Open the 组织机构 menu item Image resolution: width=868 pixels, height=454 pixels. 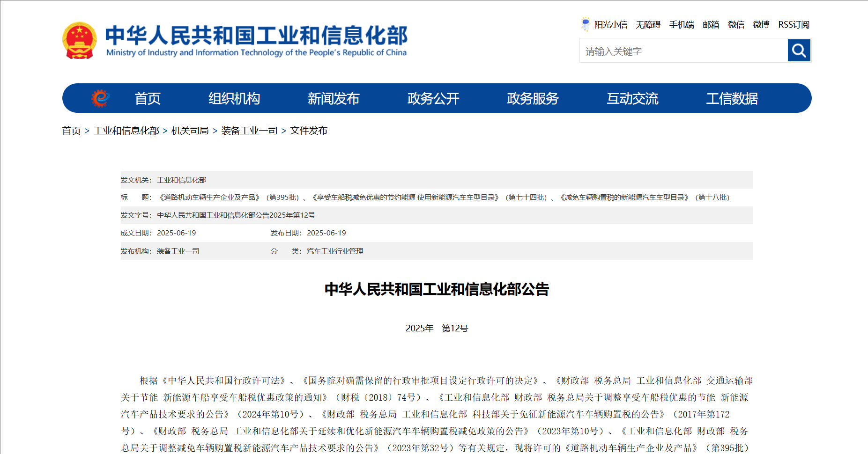tap(234, 99)
